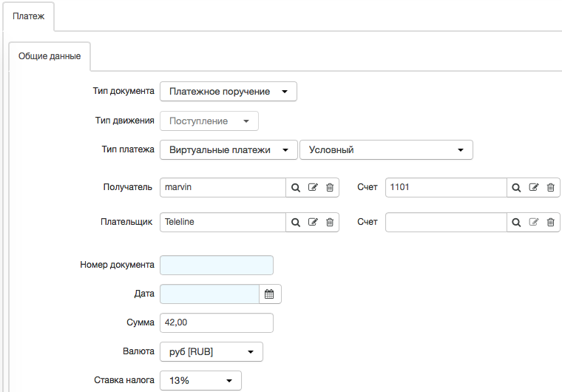The width and height of the screenshot is (562, 392).
Task: Switch to the Платеж tab
Action: coord(29,16)
